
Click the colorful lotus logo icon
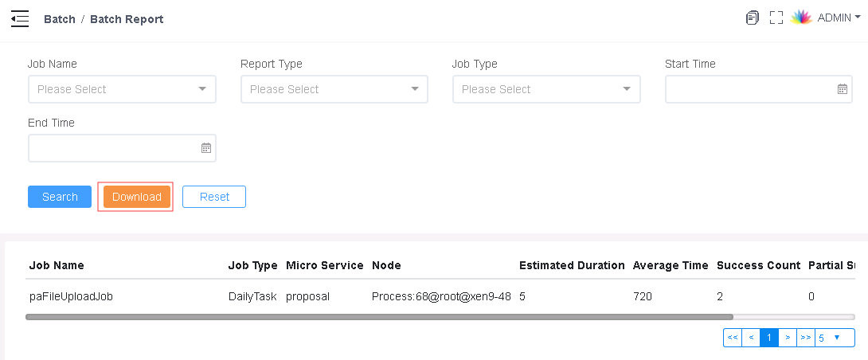pos(801,18)
